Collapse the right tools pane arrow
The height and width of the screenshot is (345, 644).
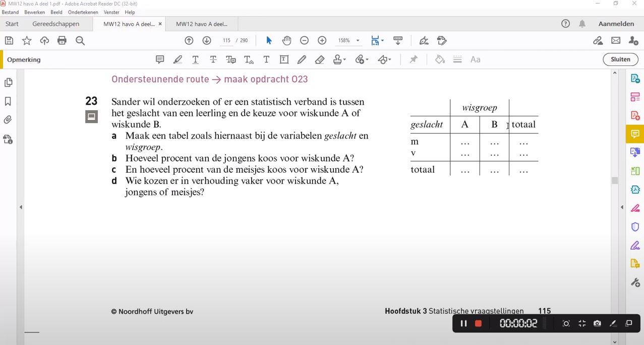pos(622,207)
